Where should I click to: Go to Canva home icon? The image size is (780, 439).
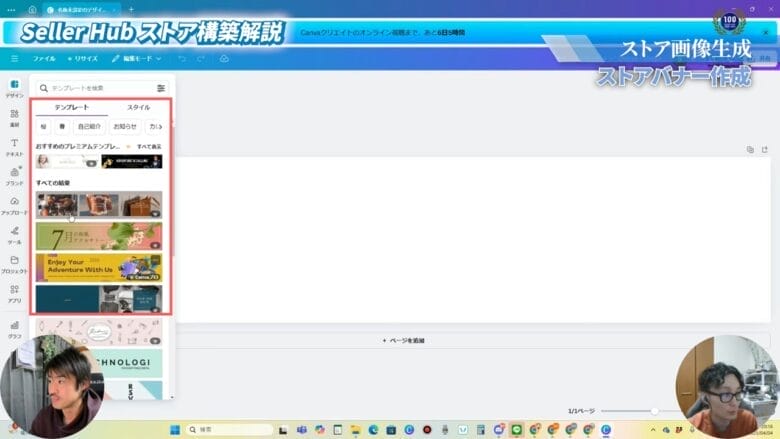[32, 9]
